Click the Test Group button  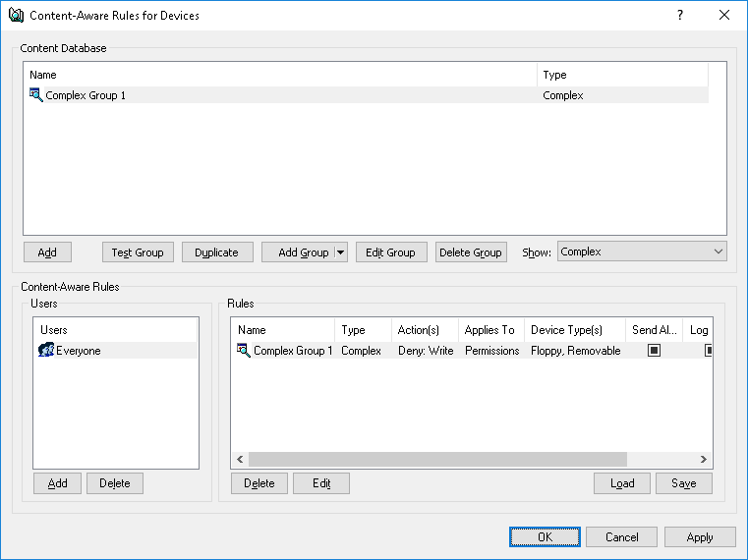click(138, 252)
